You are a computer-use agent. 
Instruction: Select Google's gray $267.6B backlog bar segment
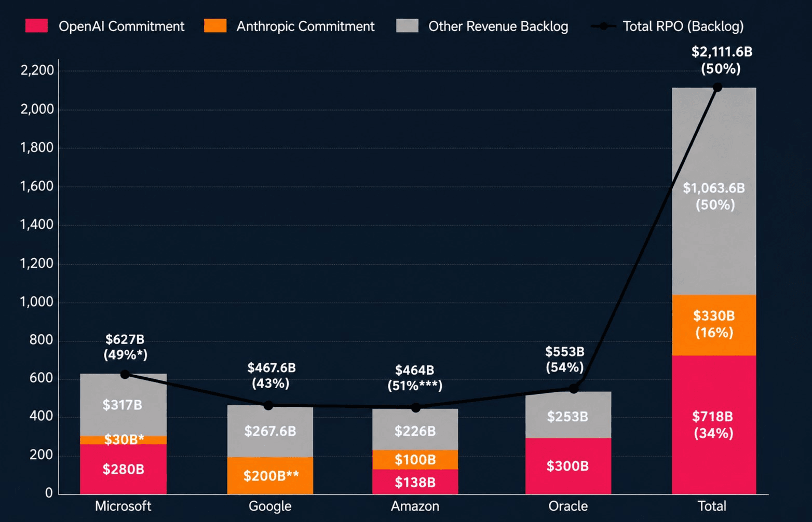tap(270, 431)
